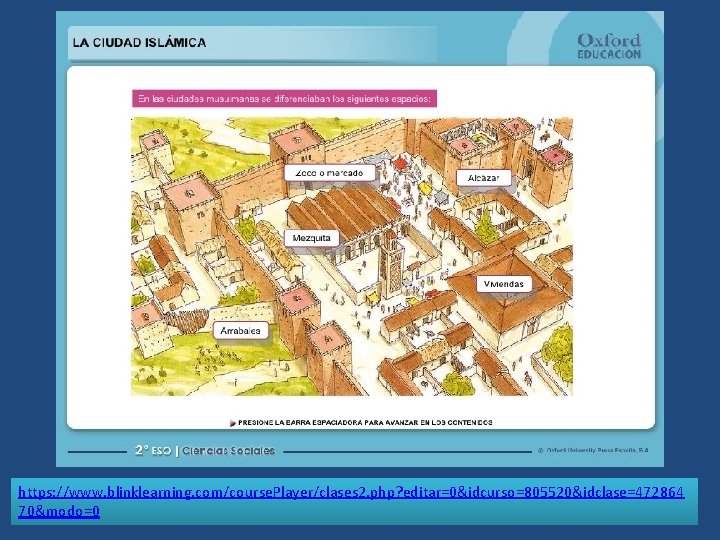The width and height of the screenshot is (720, 540).
Task: Click the Oxford University Press España copyright text
Action: tap(593, 450)
